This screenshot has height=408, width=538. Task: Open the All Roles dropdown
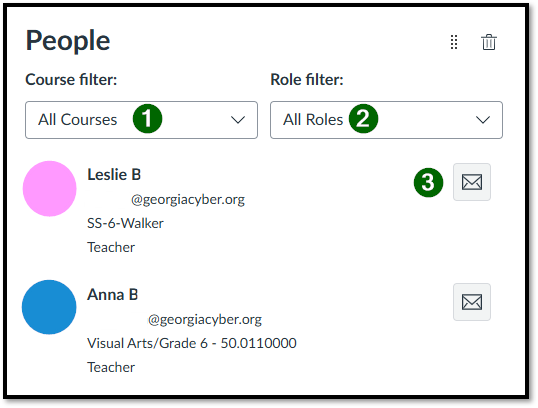tap(386, 120)
